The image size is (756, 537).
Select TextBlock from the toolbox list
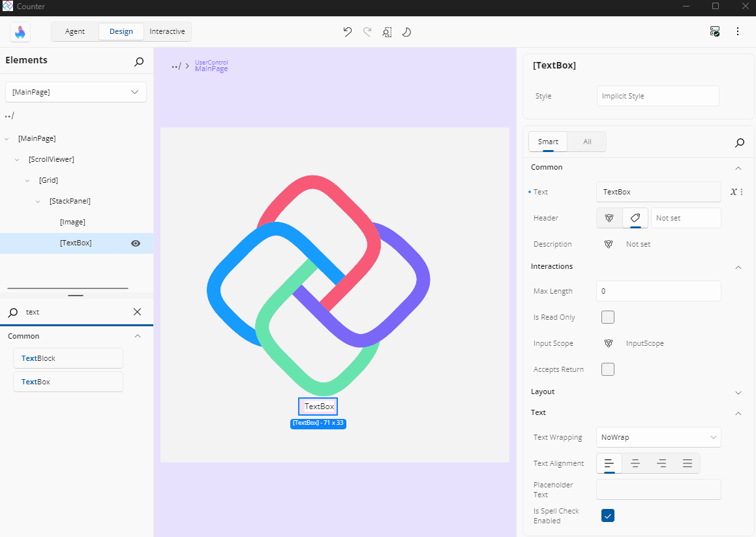point(68,358)
